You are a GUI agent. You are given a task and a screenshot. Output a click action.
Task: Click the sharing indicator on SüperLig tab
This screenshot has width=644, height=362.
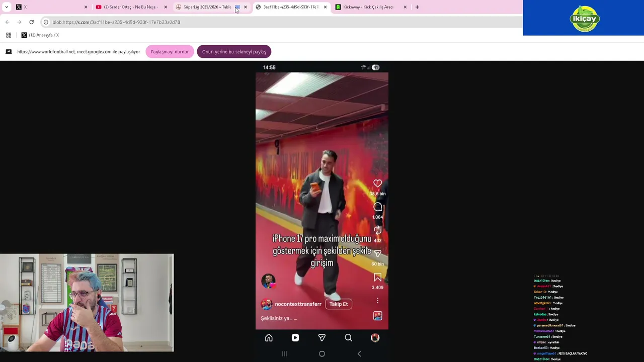click(237, 7)
